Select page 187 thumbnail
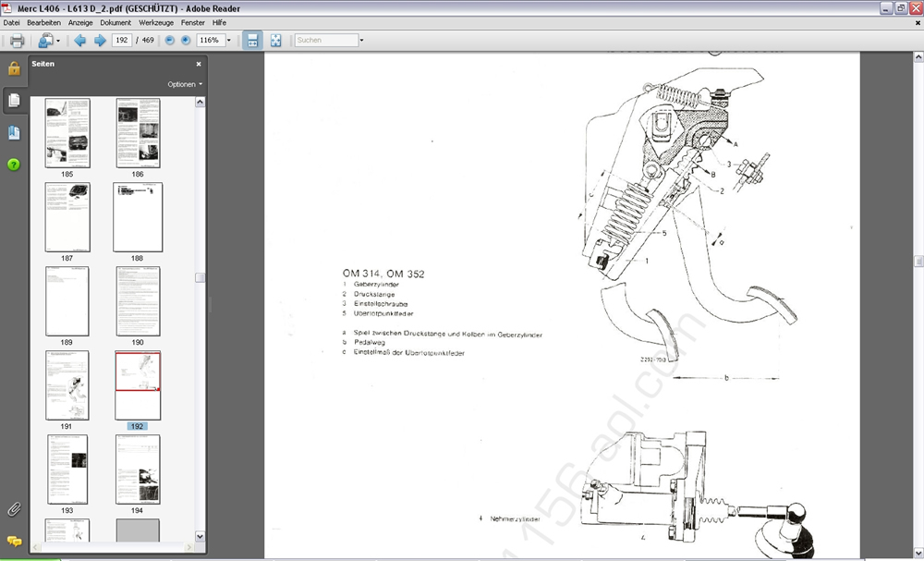Screen dimensions: 924x561 (67, 217)
